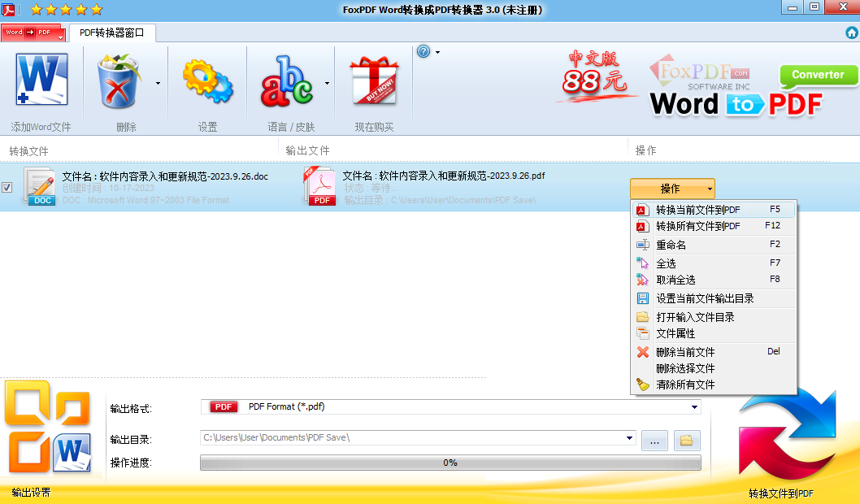The height and width of the screenshot is (504, 860).
Task: Click the row's 输出目录 path text
Action: [x=440, y=200]
